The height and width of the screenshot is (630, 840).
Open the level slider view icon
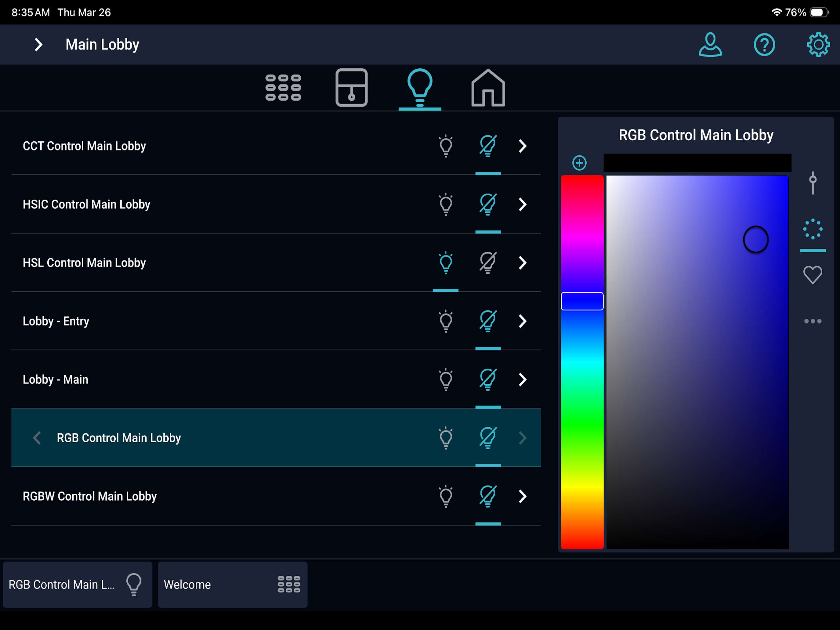click(x=812, y=183)
